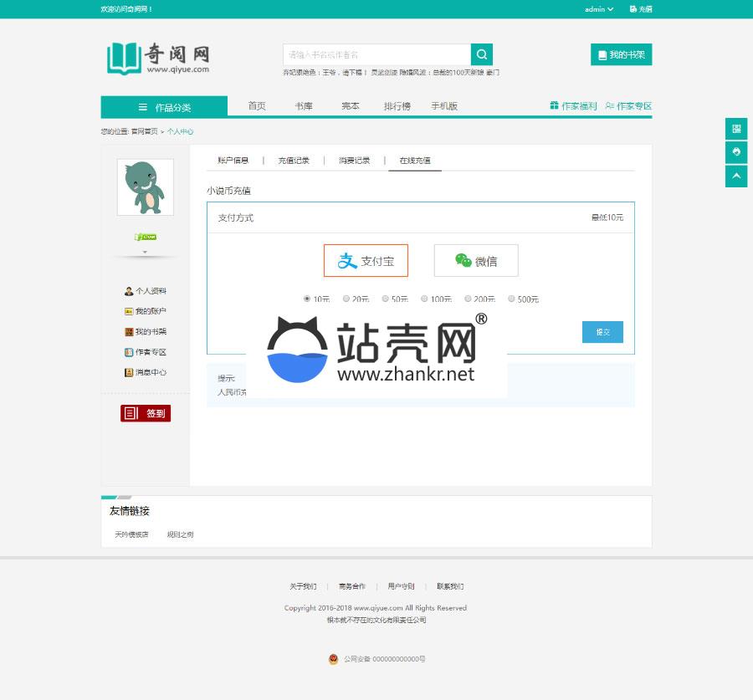Select the 20元 recharge amount radio

[346, 299]
